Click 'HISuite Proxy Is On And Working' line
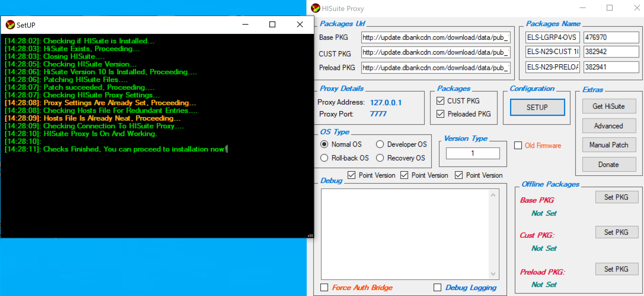The image size is (644, 296). click(x=81, y=134)
